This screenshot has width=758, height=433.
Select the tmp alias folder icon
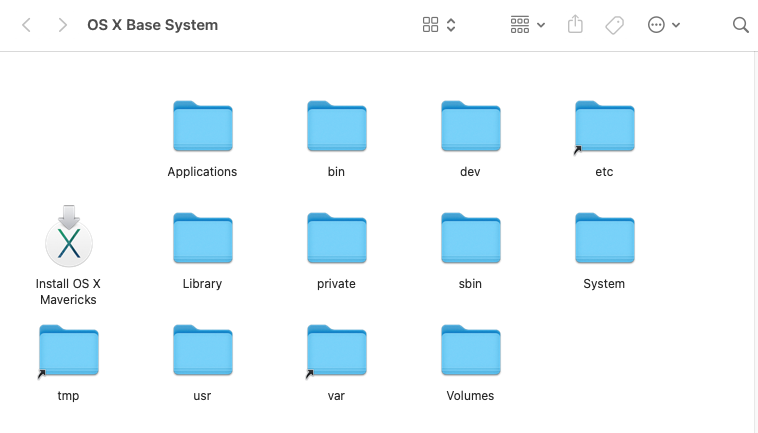69,350
